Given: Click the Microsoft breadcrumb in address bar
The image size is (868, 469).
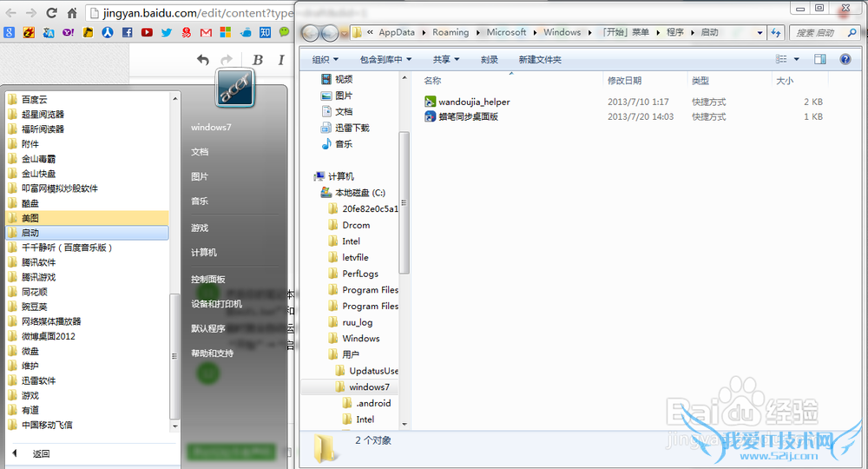Looking at the screenshot, I should tap(507, 32).
